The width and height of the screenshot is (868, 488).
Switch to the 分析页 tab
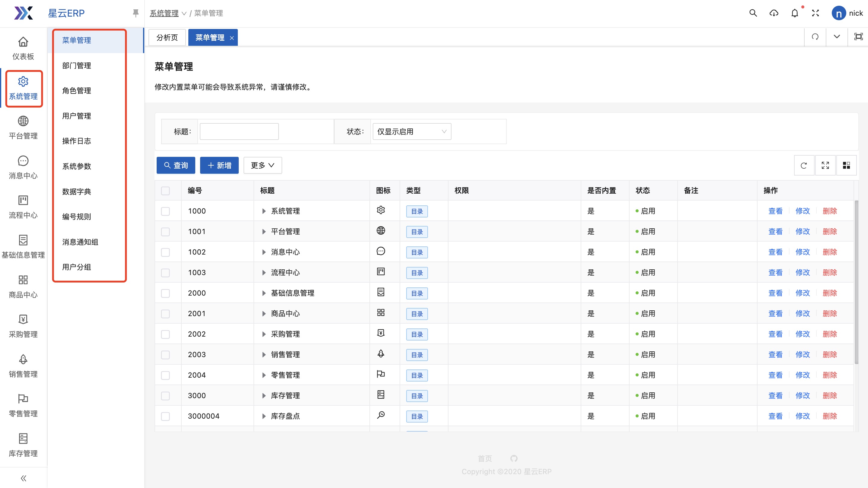167,37
